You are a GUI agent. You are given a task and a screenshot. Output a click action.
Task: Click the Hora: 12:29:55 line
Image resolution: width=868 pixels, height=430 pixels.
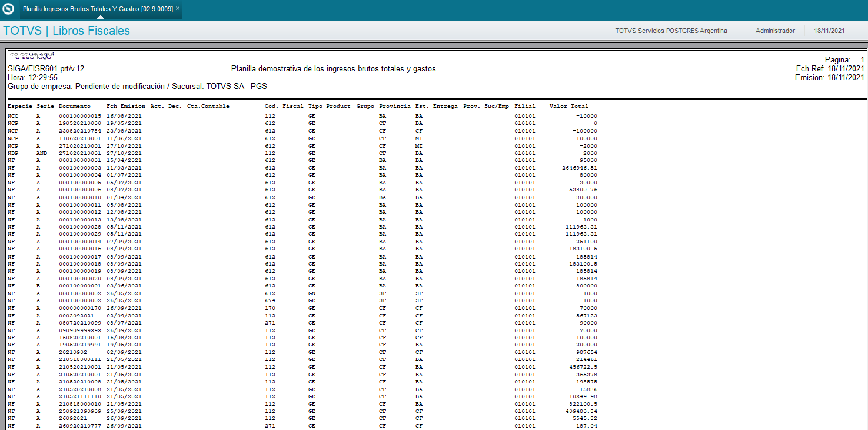click(x=32, y=77)
